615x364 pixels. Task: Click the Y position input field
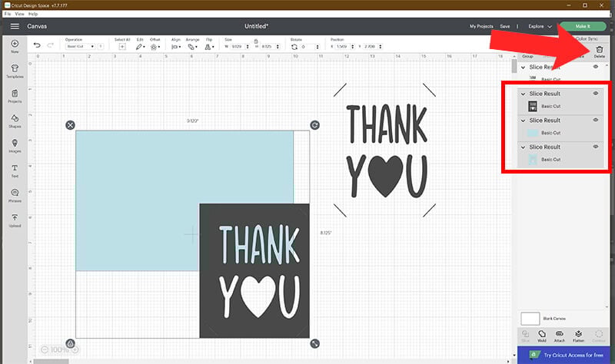point(371,47)
